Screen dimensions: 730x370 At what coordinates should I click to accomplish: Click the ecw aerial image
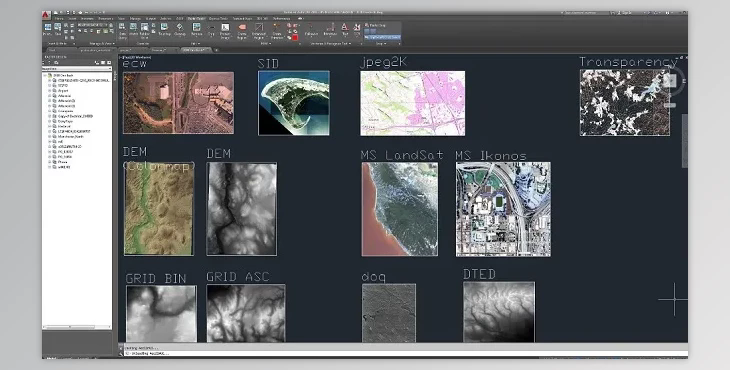point(179,103)
